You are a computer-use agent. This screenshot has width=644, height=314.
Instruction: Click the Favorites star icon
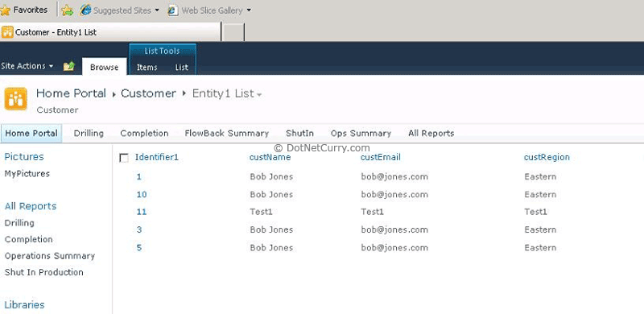(x=6, y=10)
